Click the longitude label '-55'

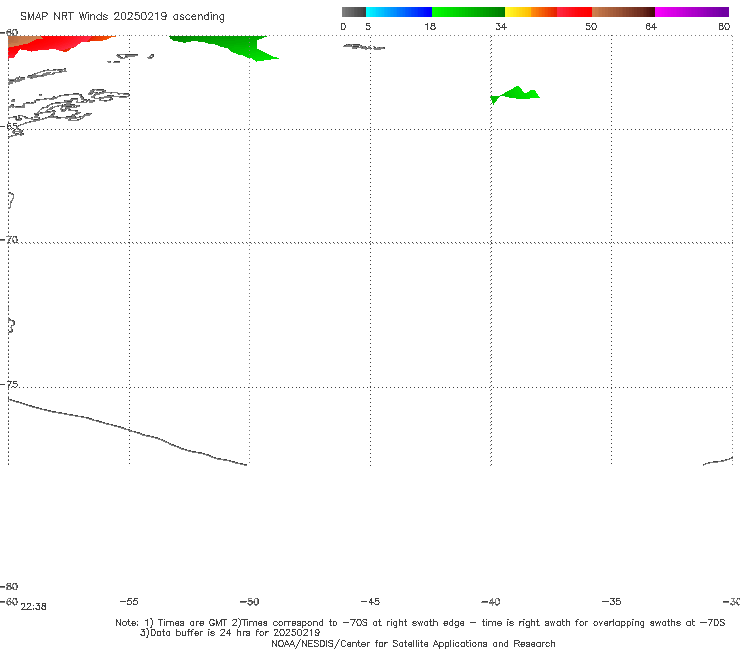coord(129,601)
